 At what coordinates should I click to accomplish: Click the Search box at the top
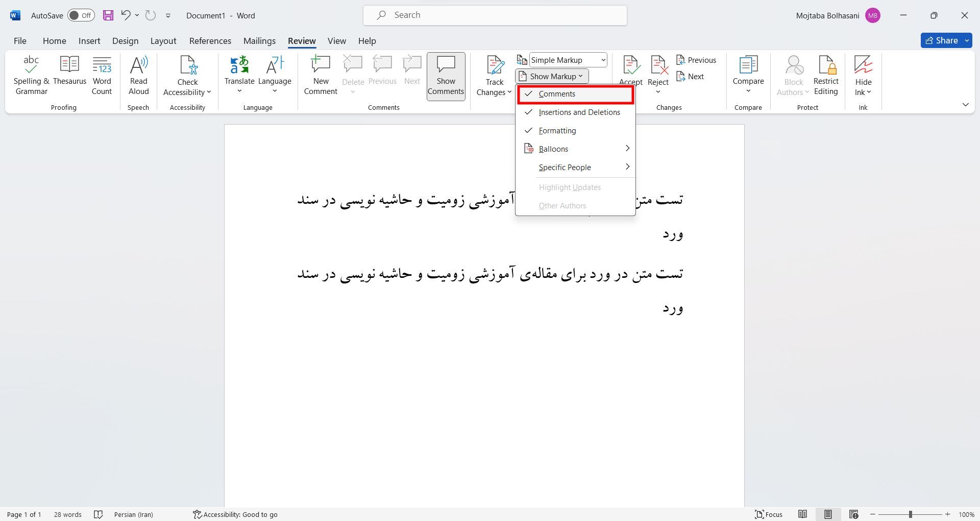click(x=494, y=15)
